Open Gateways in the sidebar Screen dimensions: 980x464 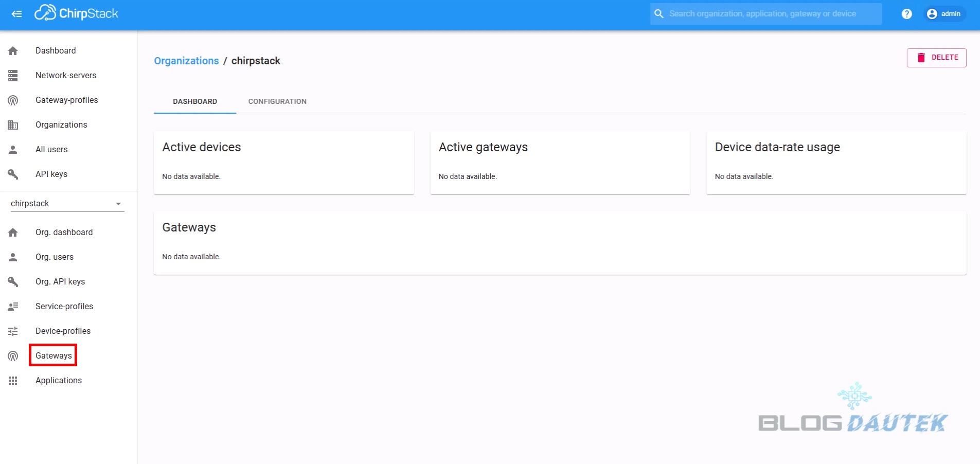click(54, 355)
